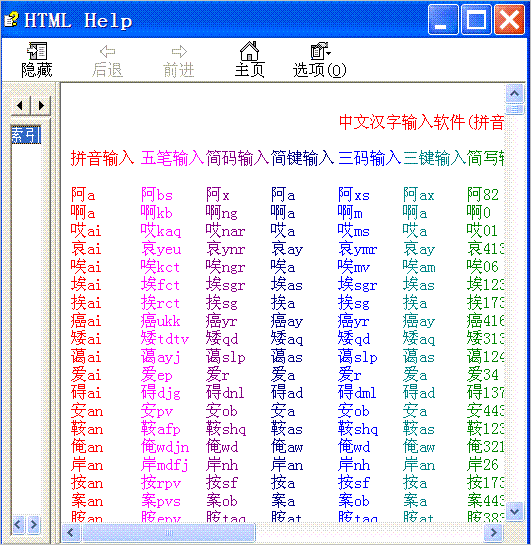The height and width of the screenshot is (545, 531).
Task: Click the entry 岸mdfj
Action: (165, 465)
